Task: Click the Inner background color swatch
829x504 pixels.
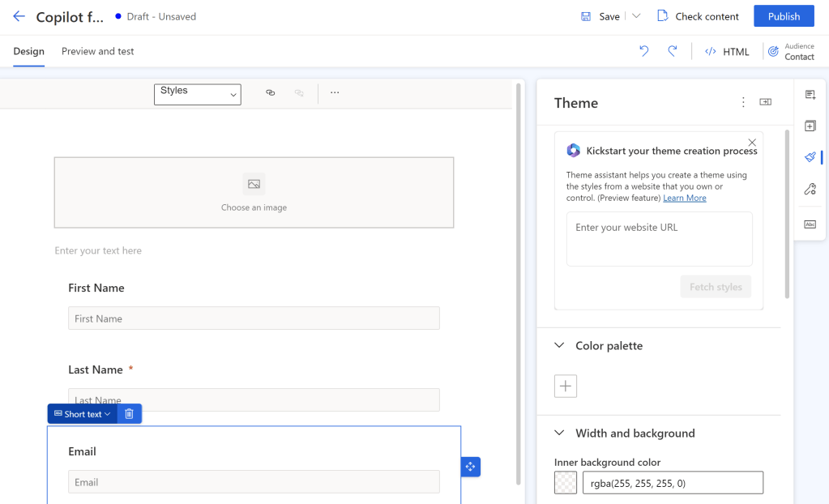Action: [566, 483]
